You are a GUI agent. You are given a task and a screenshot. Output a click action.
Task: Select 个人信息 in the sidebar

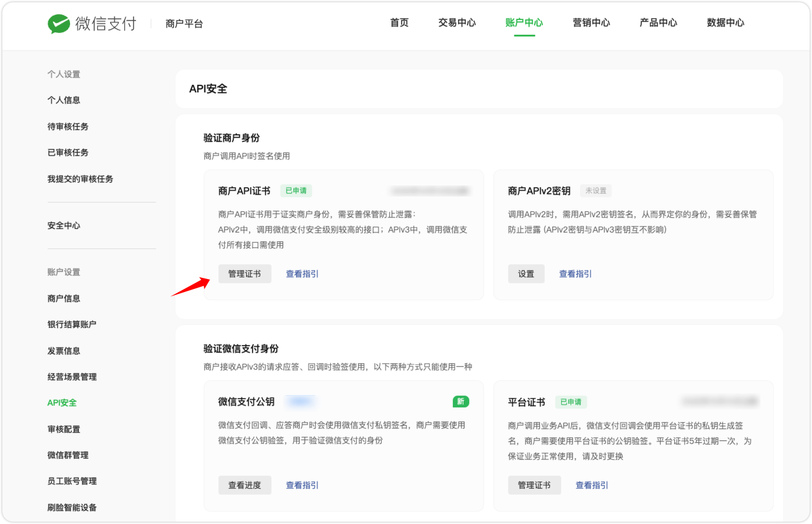click(x=64, y=100)
